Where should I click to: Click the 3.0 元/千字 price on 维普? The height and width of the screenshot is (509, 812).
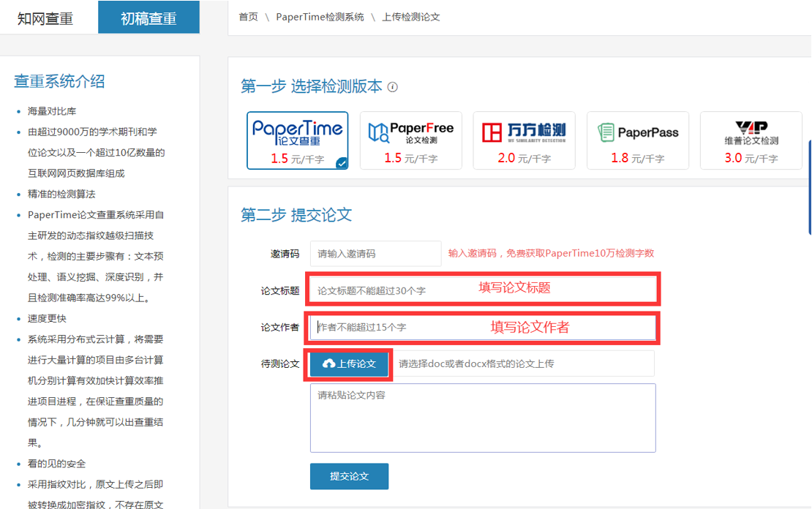[751, 158]
